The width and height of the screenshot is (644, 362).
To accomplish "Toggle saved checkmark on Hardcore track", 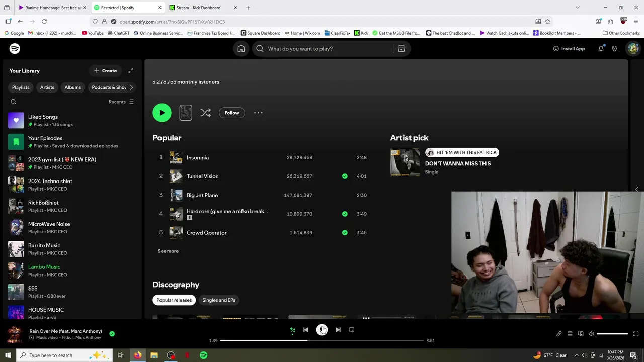I will click(x=345, y=214).
